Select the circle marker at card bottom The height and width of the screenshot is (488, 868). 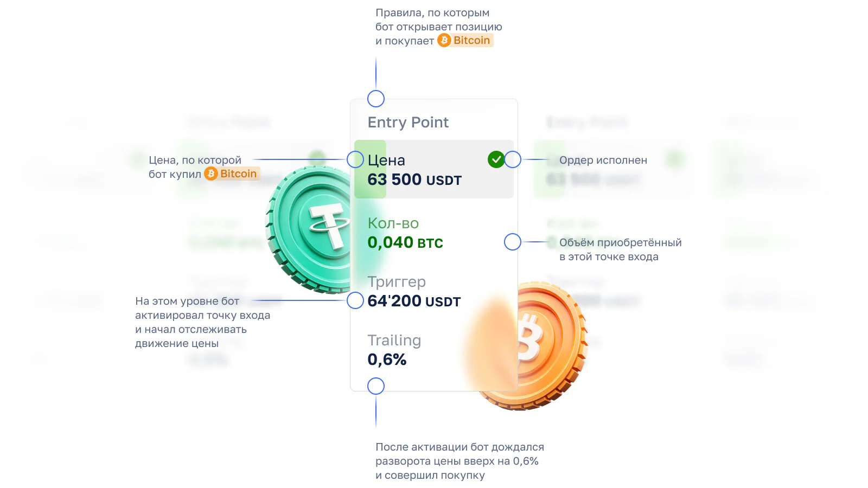click(x=376, y=386)
